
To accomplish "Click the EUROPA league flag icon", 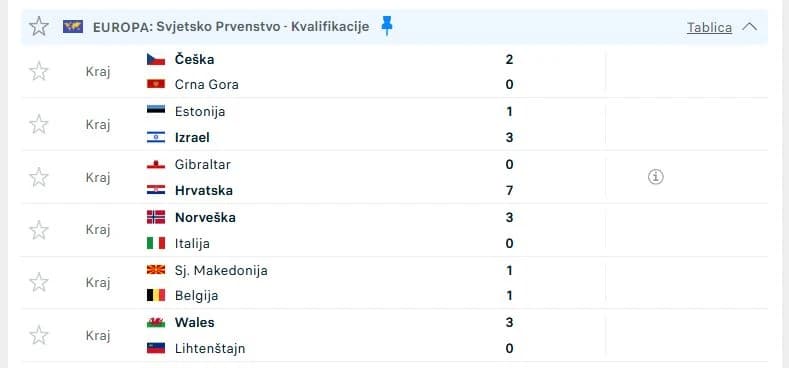I will tap(73, 27).
